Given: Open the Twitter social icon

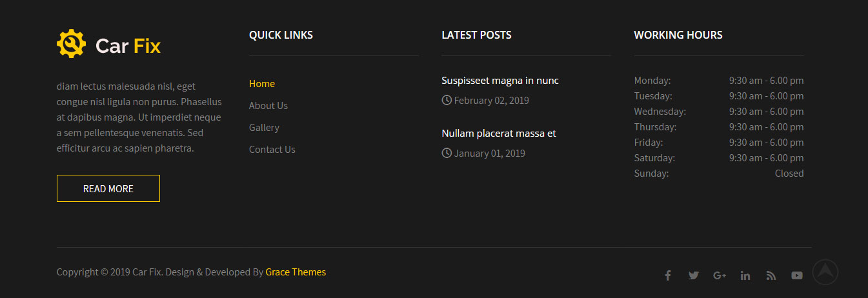Looking at the screenshot, I should point(694,275).
